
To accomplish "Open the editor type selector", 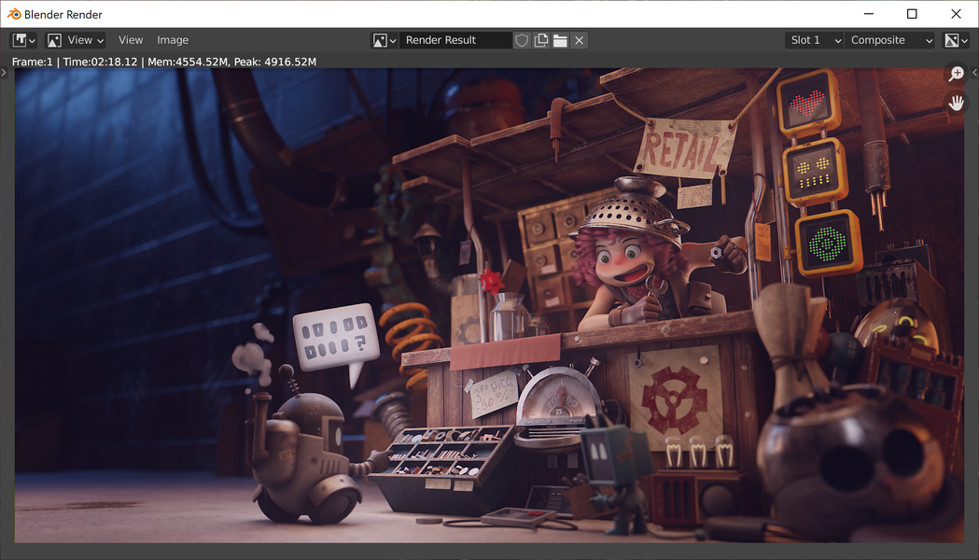I will tap(23, 40).
